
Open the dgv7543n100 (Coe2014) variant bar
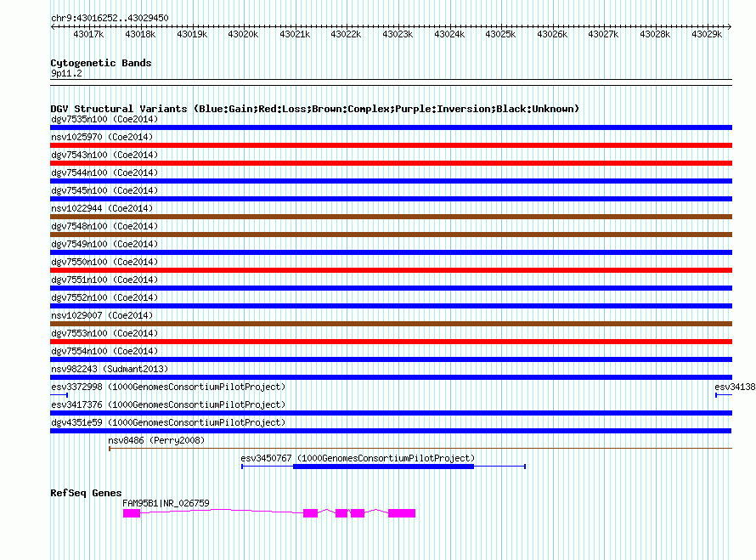pyautogui.click(x=391, y=163)
